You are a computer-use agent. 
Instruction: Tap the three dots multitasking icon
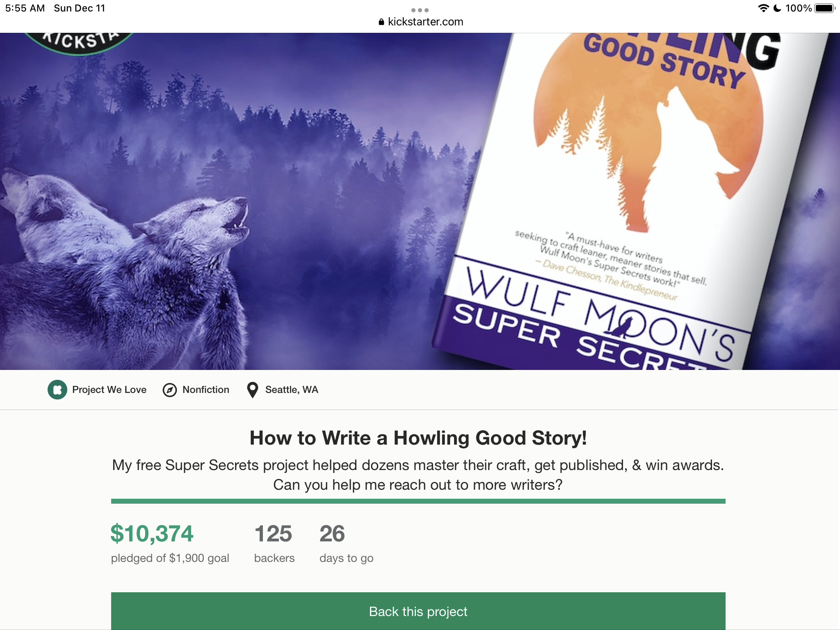pyautogui.click(x=420, y=10)
